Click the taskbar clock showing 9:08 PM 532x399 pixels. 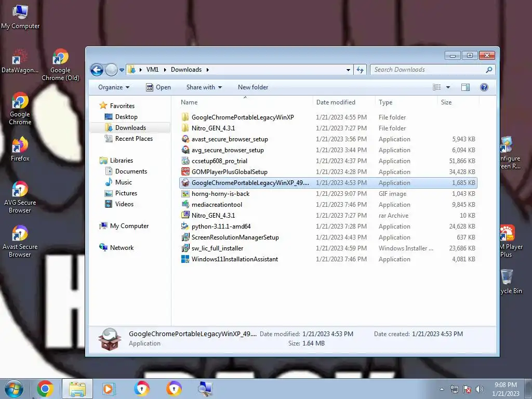tap(506, 389)
